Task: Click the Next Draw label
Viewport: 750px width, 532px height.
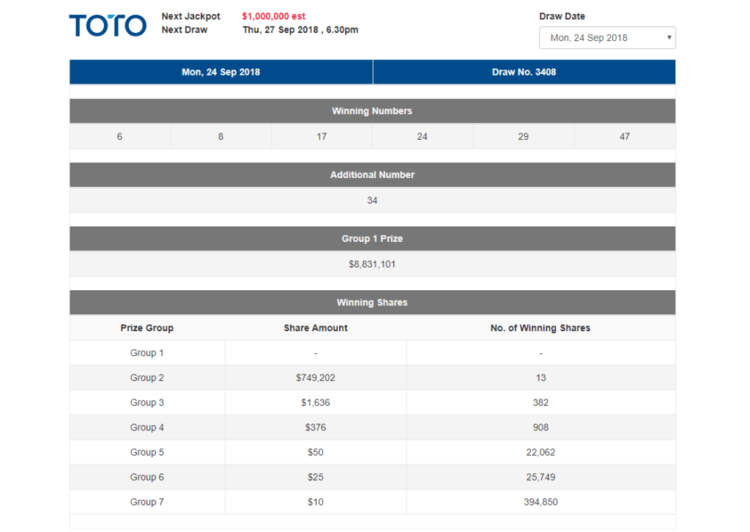Action: coord(185,30)
